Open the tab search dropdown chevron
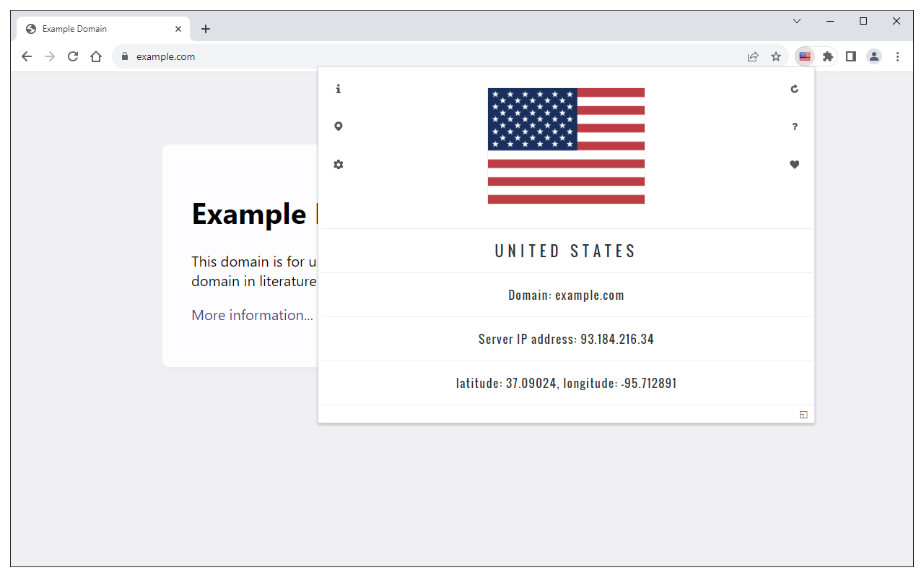Screen dimensions: 924x578 point(796,21)
